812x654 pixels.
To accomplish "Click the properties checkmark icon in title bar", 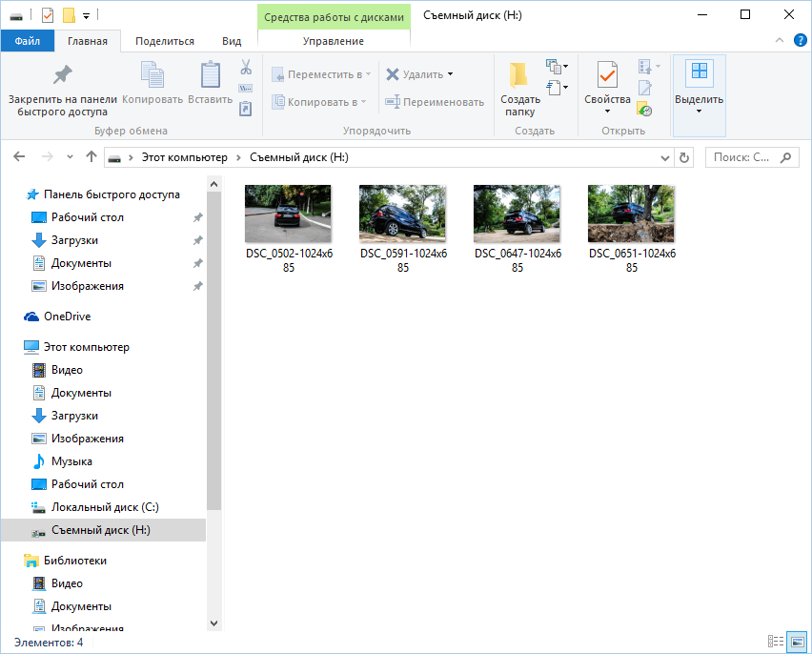I will (x=48, y=15).
